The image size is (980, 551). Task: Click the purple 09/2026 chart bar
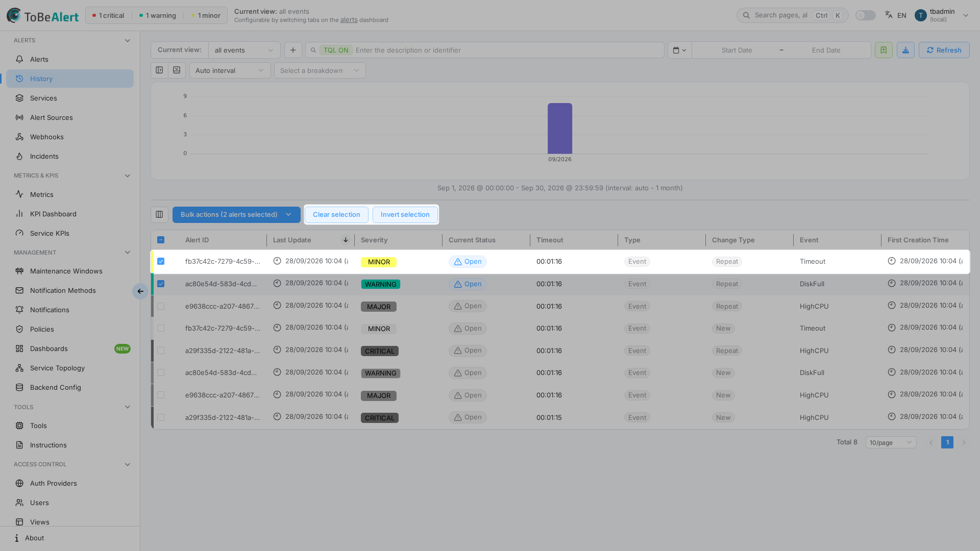pyautogui.click(x=560, y=128)
